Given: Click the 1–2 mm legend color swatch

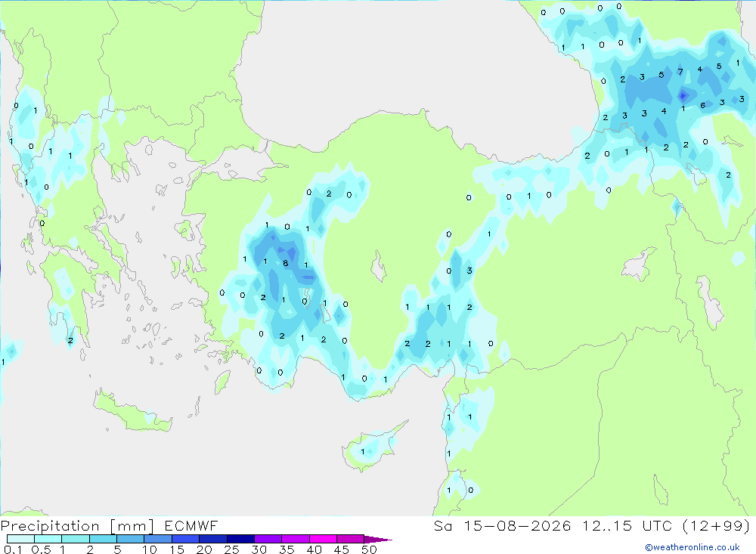Looking at the screenshot, I should 76,539.
